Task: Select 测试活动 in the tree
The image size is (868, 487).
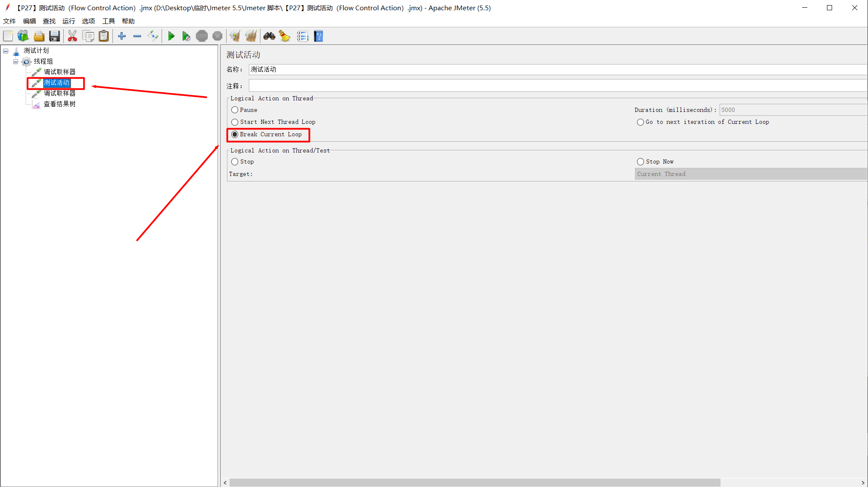Action: [56, 83]
